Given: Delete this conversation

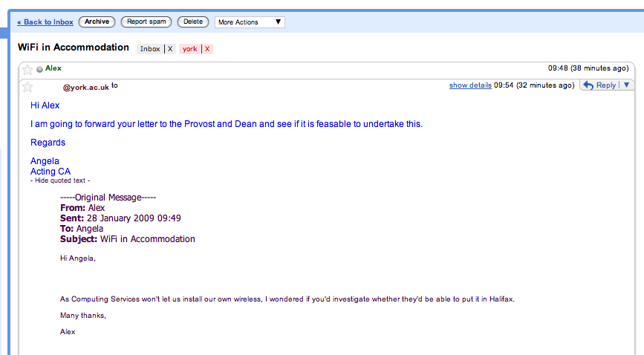Looking at the screenshot, I should tap(193, 22).
